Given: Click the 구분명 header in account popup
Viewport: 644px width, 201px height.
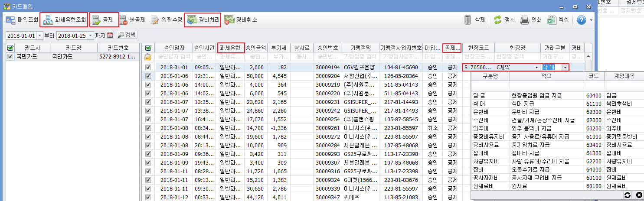Looking at the screenshot, I should [x=490, y=75].
